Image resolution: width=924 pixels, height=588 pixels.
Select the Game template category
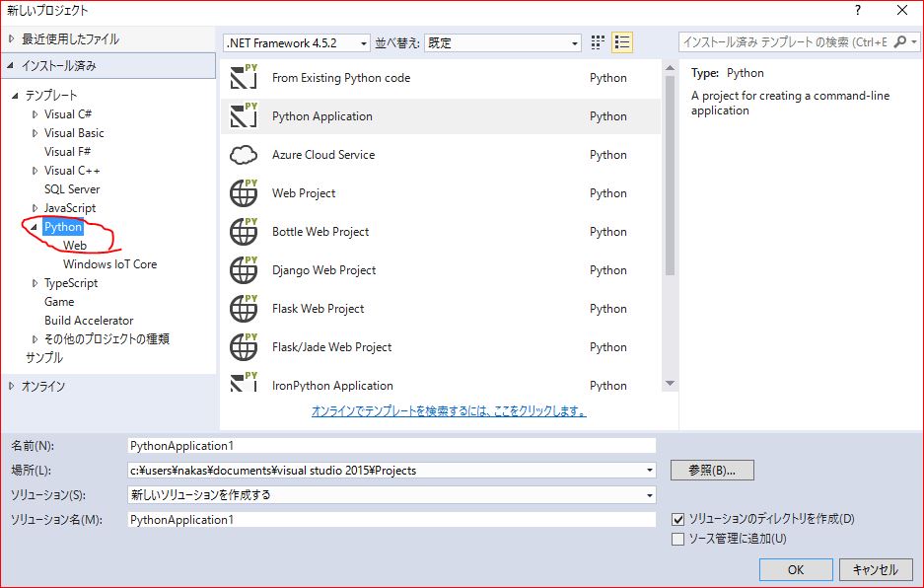tap(59, 302)
